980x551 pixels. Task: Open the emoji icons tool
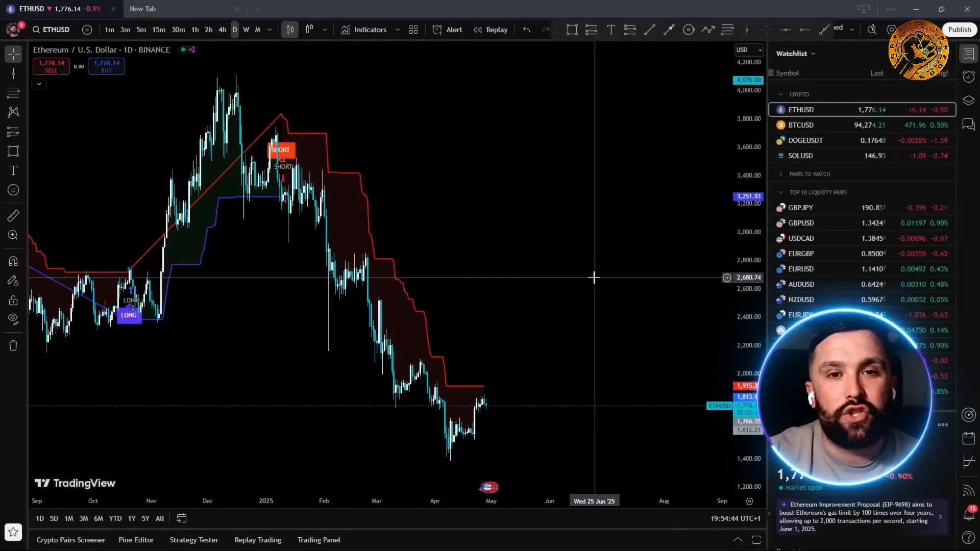pyautogui.click(x=13, y=190)
